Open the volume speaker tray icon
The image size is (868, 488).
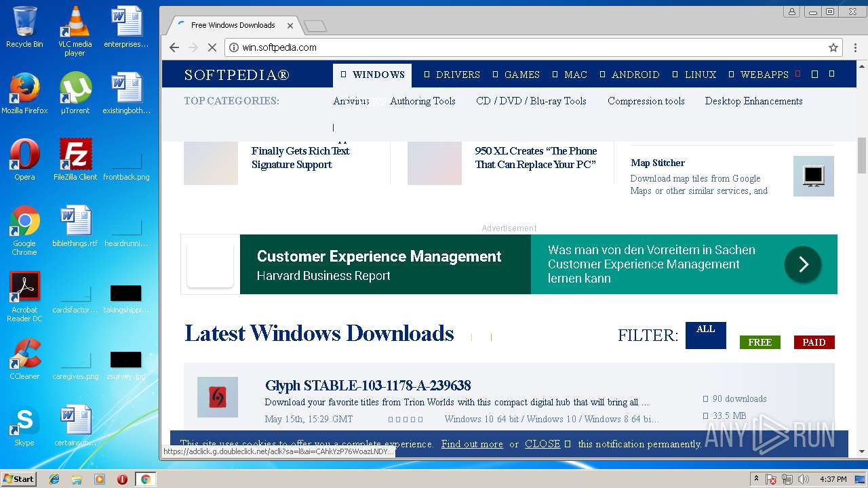pos(804,479)
